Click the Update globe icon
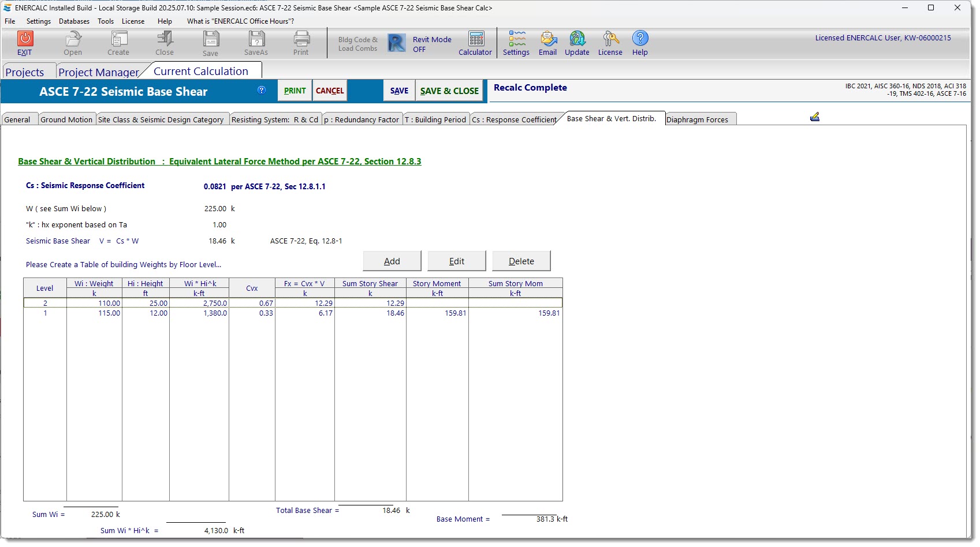This screenshot has height=547, width=980. point(577,39)
